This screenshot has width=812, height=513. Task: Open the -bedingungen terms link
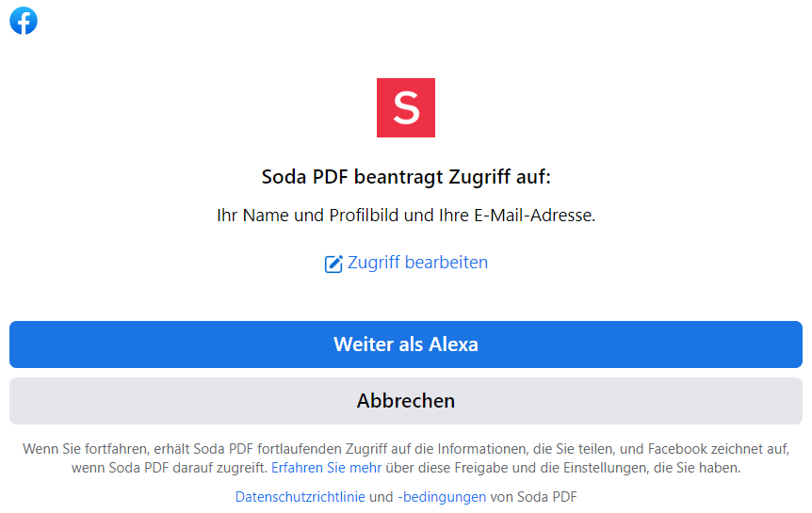[x=442, y=497]
